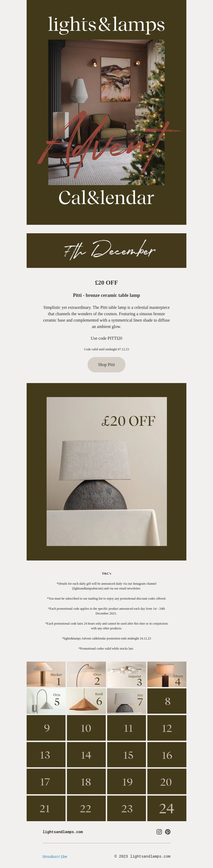The height and width of the screenshot is (868, 213).
Task: Click the Advent Calendar hero image
Action: pyautogui.click(x=106, y=112)
